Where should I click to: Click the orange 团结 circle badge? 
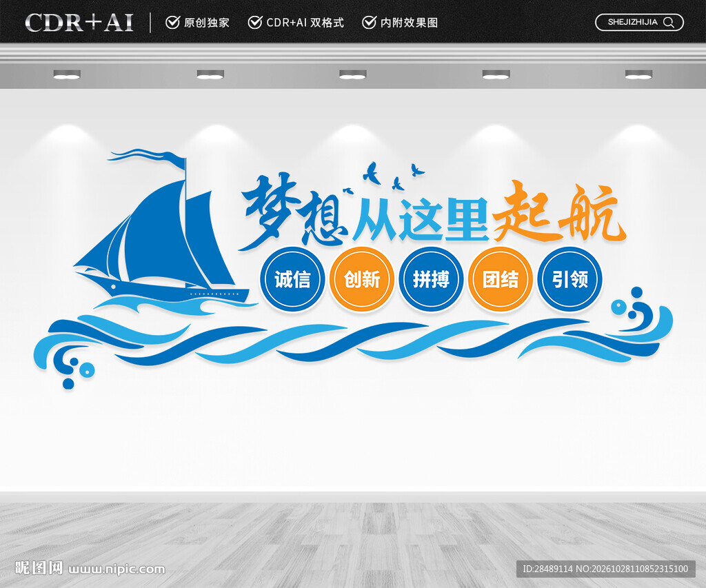point(501,279)
